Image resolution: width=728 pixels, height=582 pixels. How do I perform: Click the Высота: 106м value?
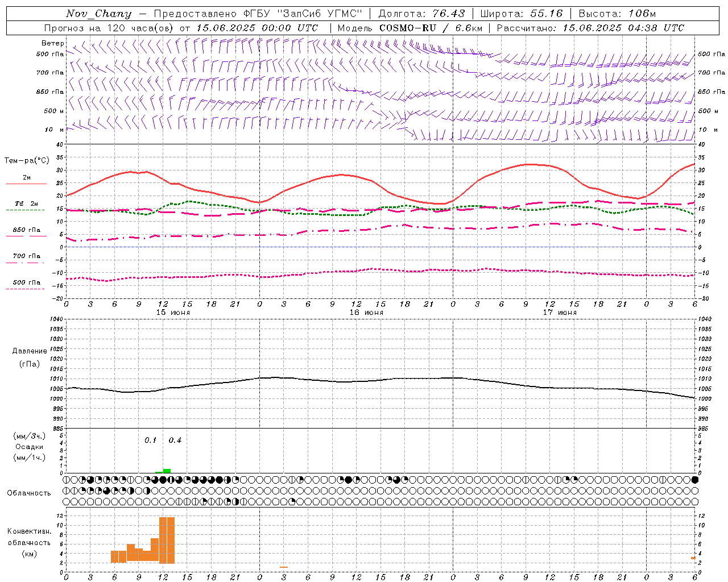[x=617, y=14]
